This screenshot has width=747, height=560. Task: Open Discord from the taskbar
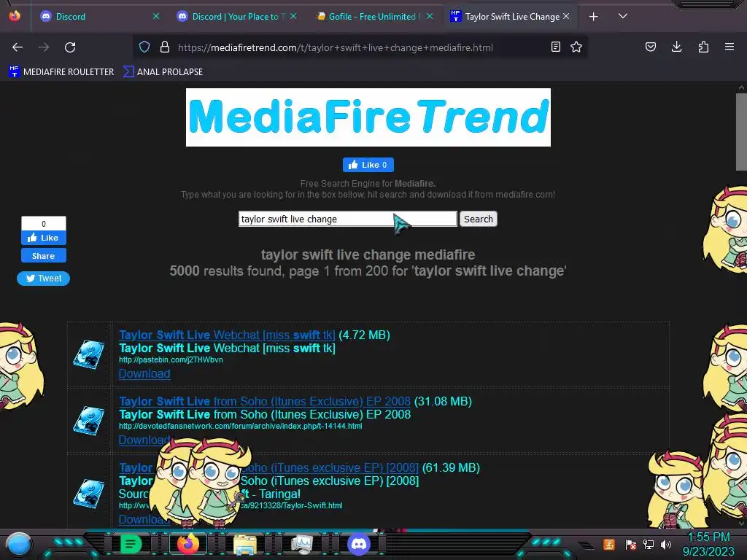point(359,544)
